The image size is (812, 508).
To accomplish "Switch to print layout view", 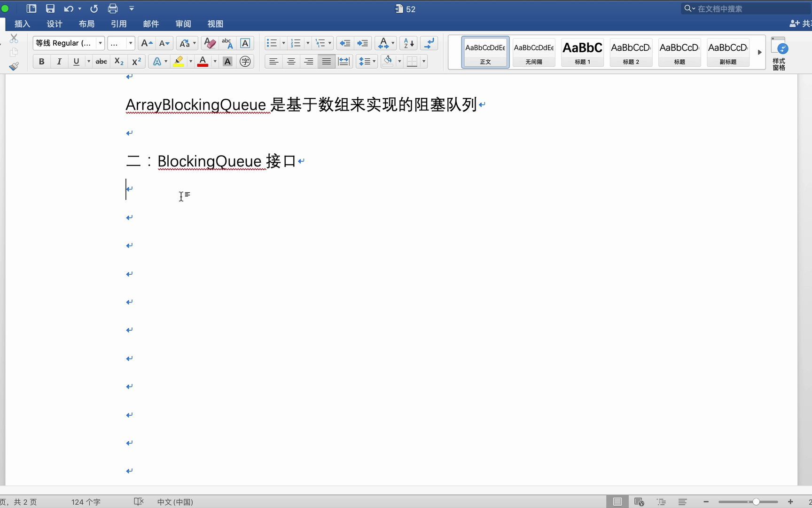I will (x=617, y=502).
